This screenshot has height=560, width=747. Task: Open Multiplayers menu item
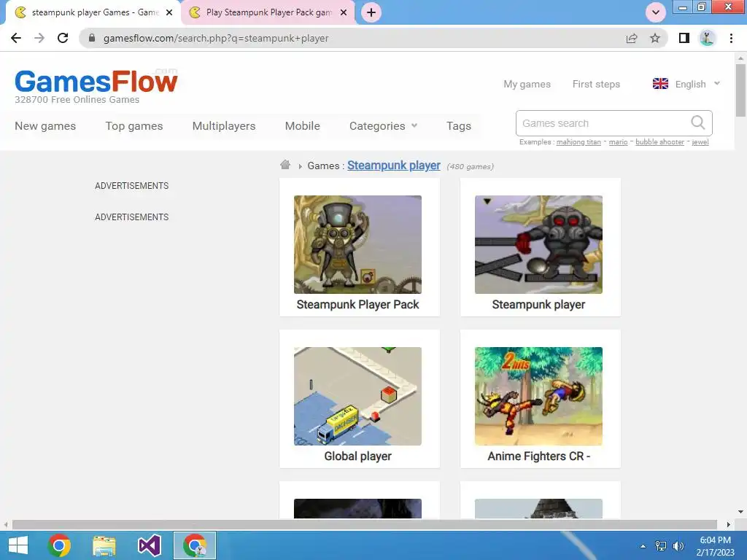click(x=224, y=125)
